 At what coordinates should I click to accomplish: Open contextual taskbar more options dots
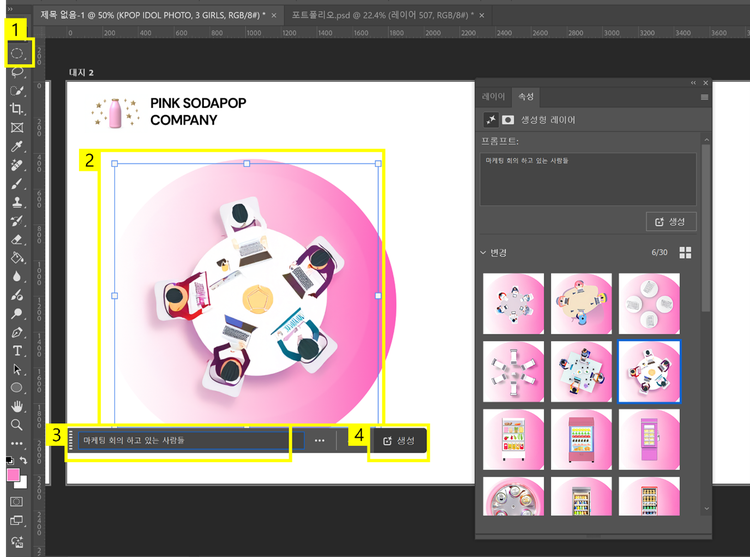320,440
